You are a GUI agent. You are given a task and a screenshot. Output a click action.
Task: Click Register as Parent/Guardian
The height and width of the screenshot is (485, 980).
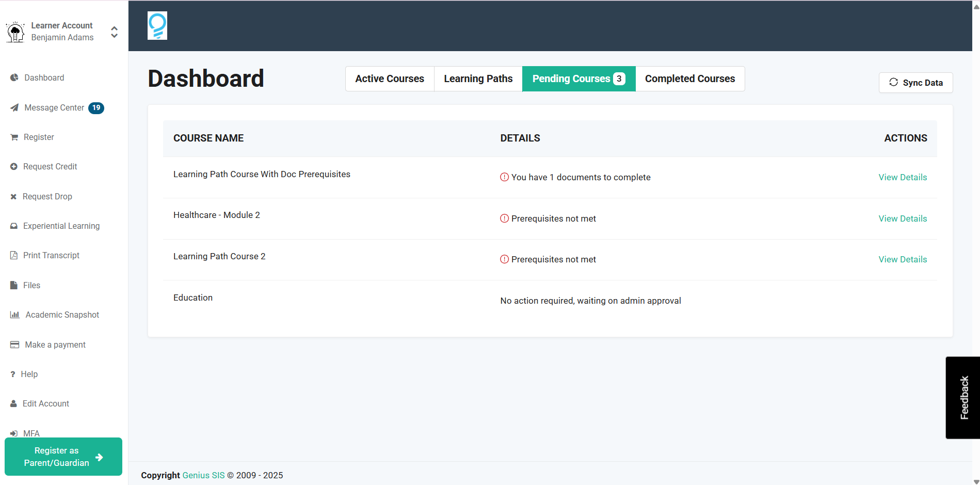click(x=63, y=456)
